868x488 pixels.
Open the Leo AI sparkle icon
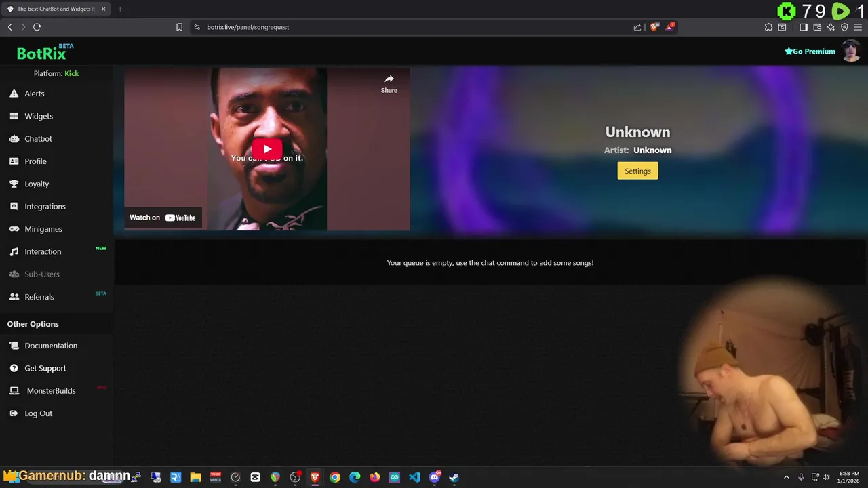(831, 27)
